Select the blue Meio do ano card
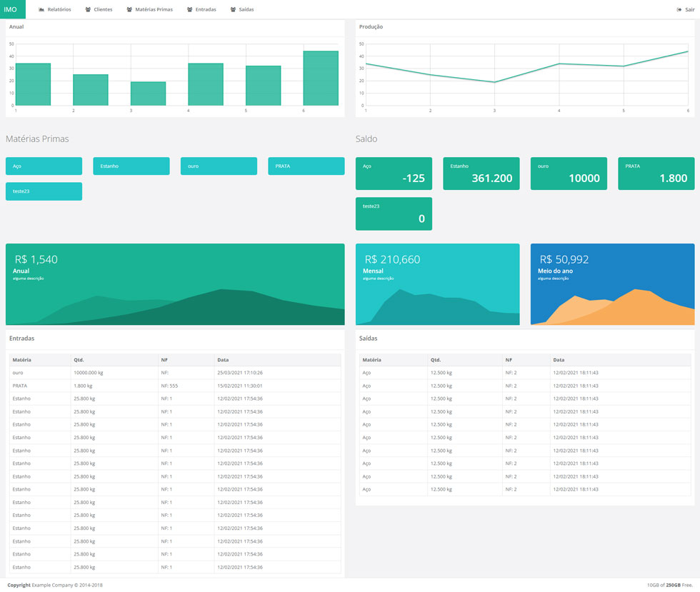The image size is (700, 592). pyautogui.click(x=612, y=284)
